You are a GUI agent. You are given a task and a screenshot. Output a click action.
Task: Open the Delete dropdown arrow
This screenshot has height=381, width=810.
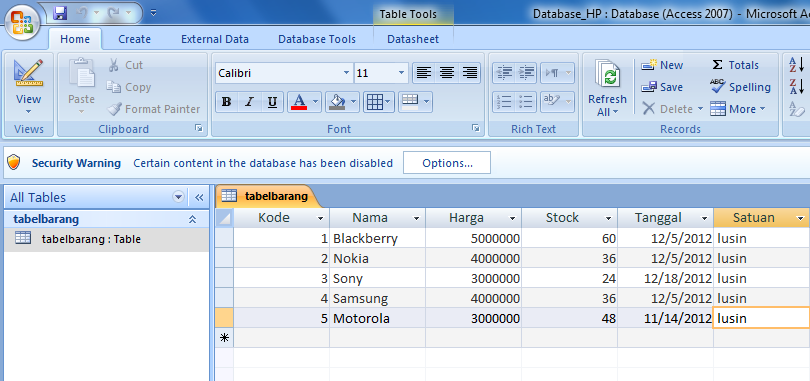pyautogui.click(x=700, y=109)
